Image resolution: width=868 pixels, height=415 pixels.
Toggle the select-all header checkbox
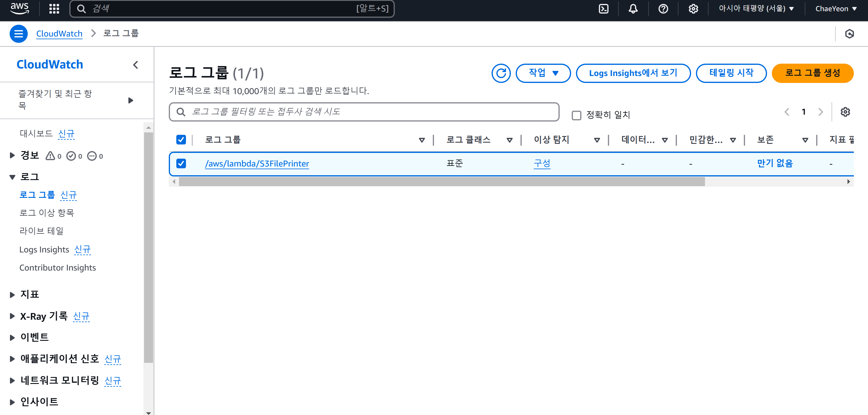coord(181,140)
